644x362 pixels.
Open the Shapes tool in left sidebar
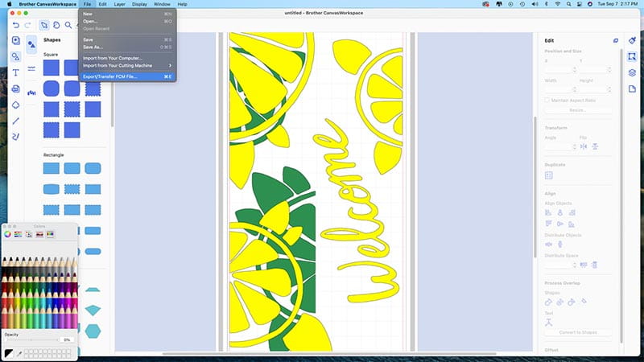click(15, 56)
